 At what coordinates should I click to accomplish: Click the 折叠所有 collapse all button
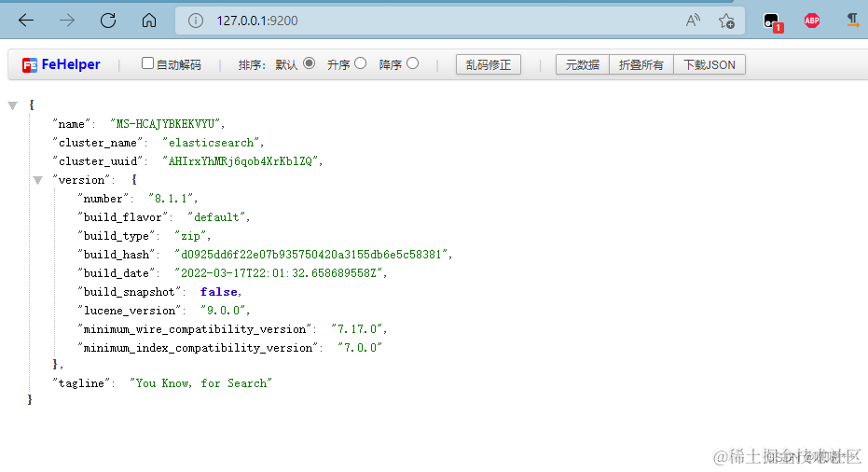(641, 64)
